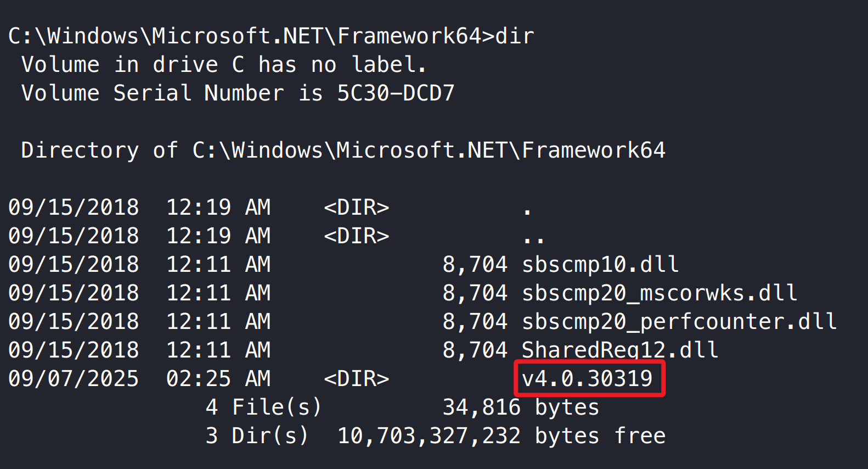Click the path in the Directory of line

coord(429,150)
